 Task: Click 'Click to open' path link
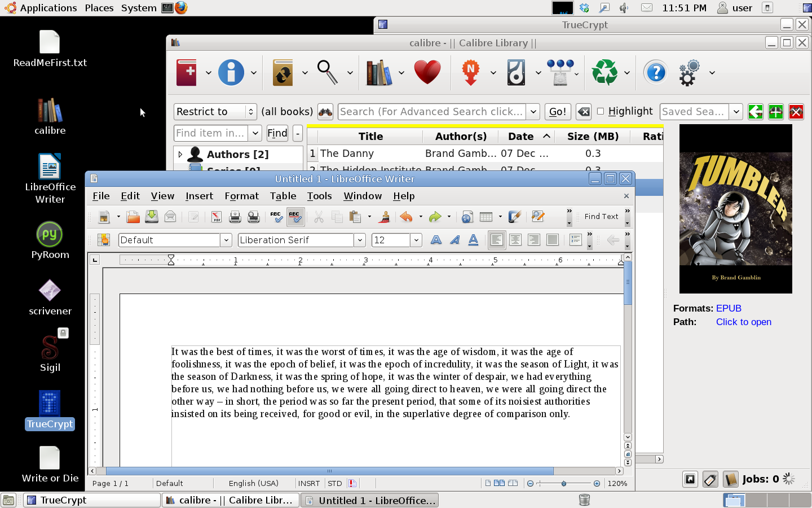(x=744, y=322)
